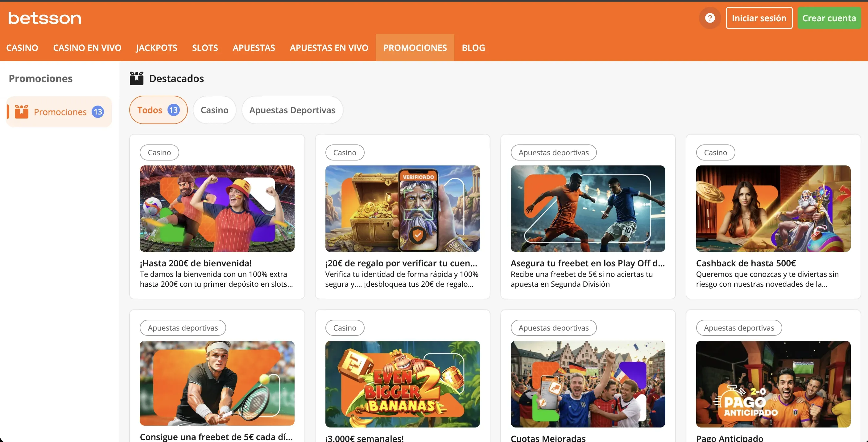Filter promotions by Casino tab
This screenshot has width=868, height=442.
214,110
